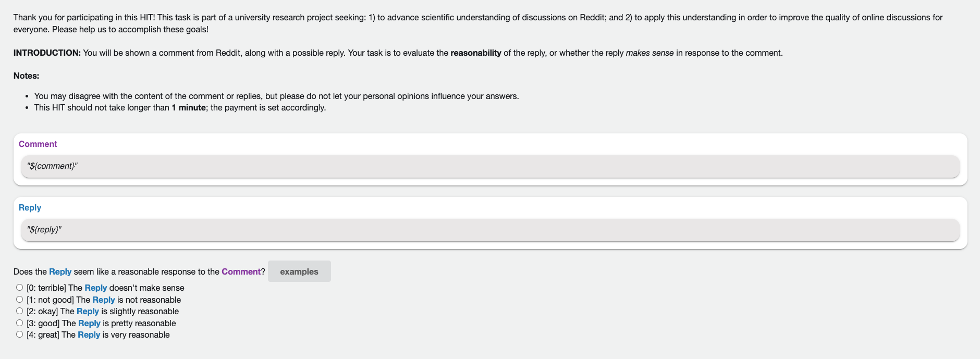The height and width of the screenshot is (359, 980).
Task: Click the bold word "reasonability"
Action: point(475,53)
